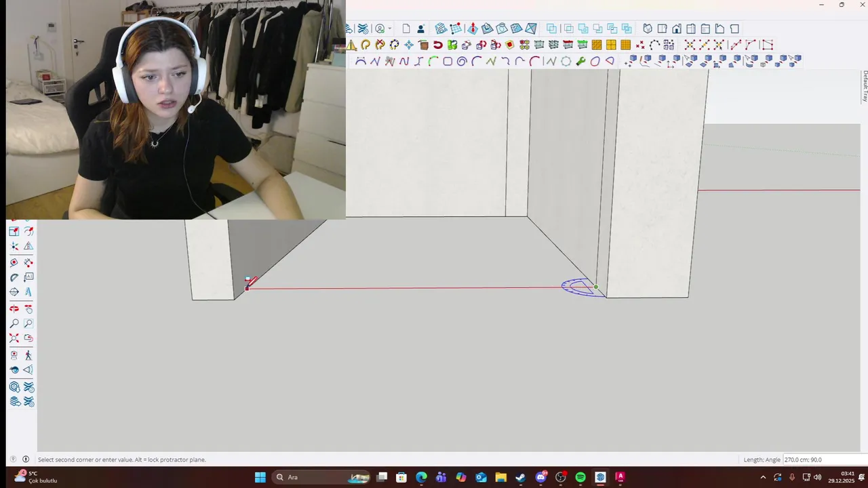This screenshot has height=488, width=868.
Task: Select the Text label tool
Action: [28, 277]
